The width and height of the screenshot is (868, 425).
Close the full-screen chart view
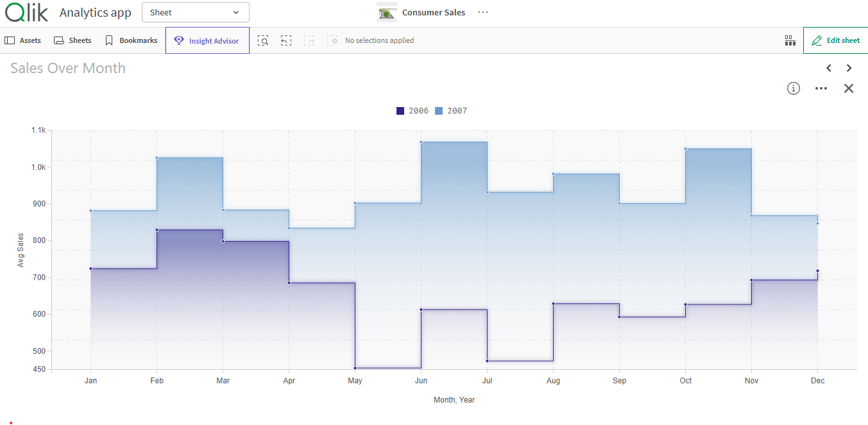(x=849, y=88)
